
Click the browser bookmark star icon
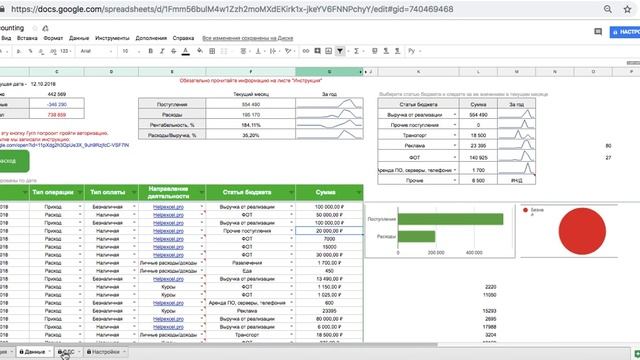coord(627,9)
